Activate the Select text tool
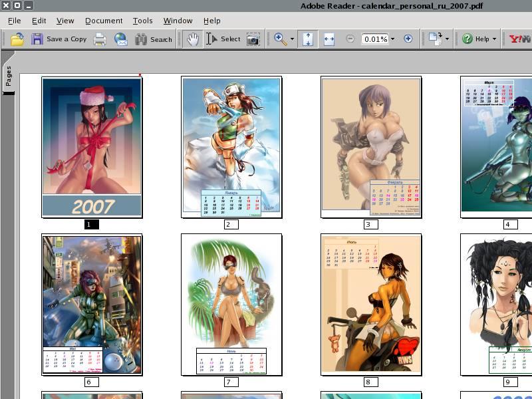 (x=223, y=39)
